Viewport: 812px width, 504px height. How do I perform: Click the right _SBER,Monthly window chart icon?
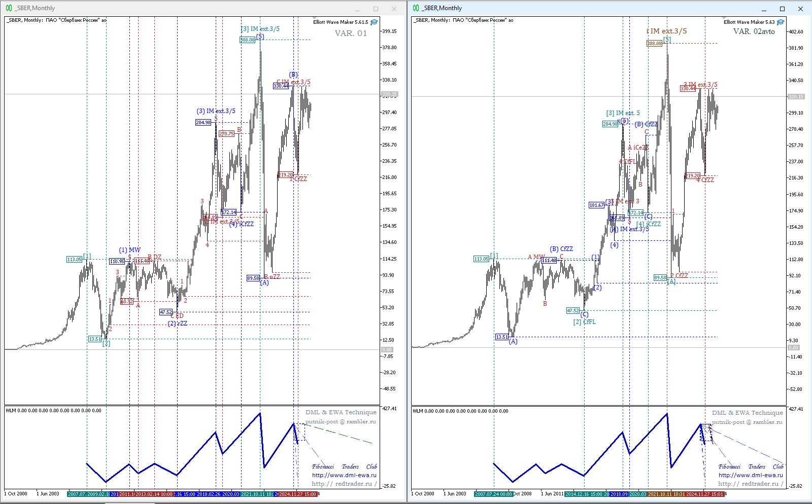(x=416, y=8)
